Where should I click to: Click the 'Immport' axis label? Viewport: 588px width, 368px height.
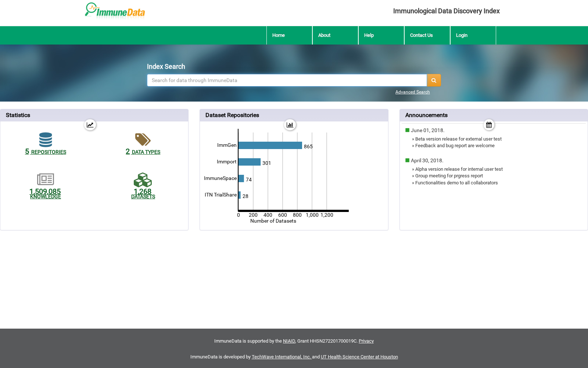click(x=227, y=162)
